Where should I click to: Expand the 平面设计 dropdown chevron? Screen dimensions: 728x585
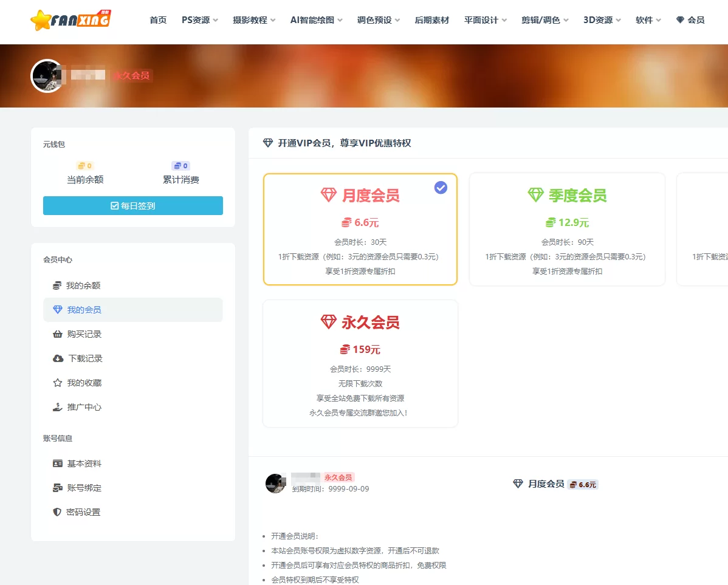coord(504,21)
